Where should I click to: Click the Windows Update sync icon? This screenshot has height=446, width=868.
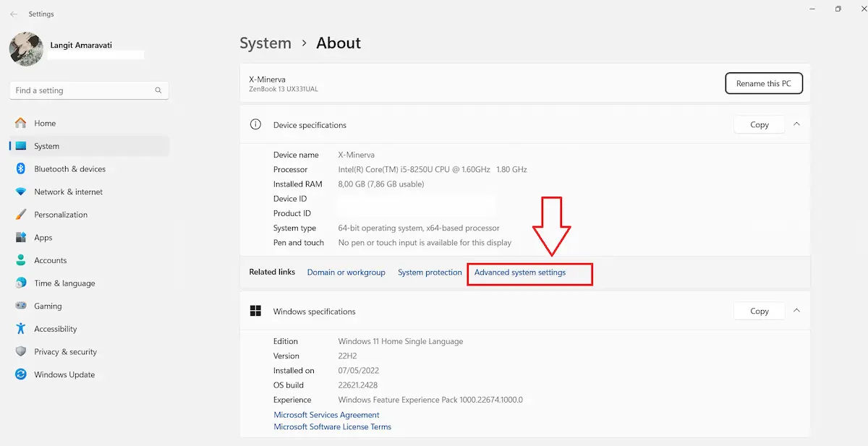pos(20,374)
